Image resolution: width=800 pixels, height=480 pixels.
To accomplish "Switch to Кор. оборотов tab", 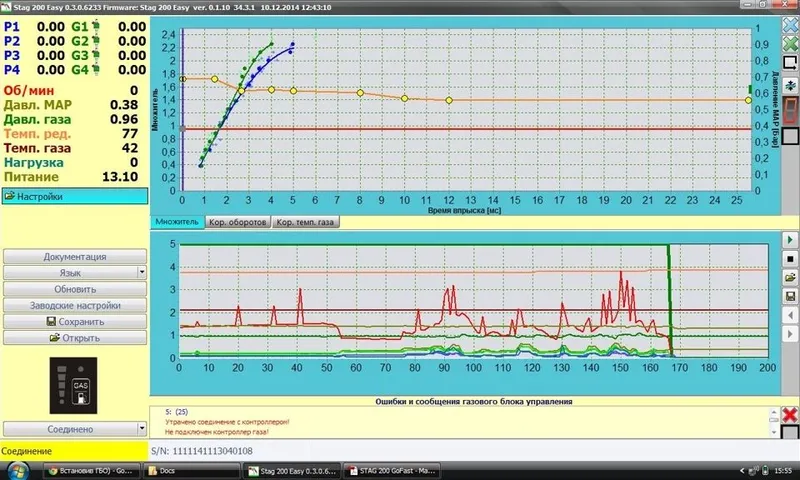I will click(237, 222).
